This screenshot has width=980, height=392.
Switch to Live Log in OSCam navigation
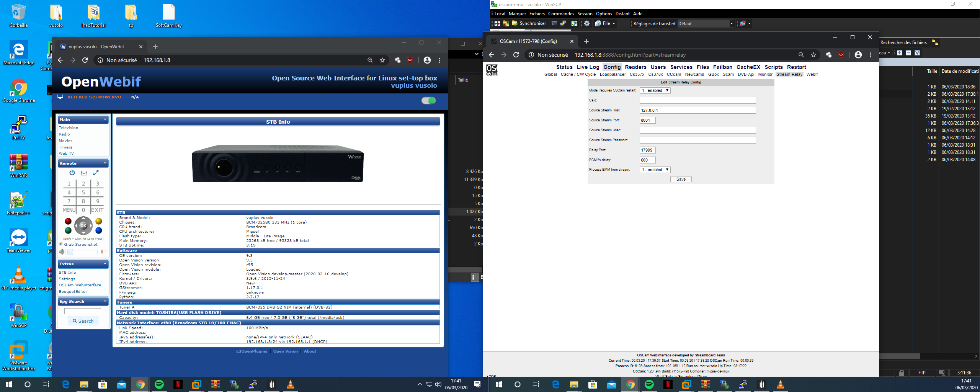pyautogui.click(x=588, y=67)
